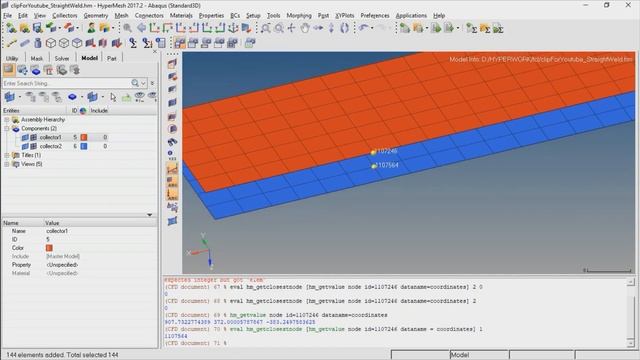Screen dimensions: 640x360
Task: Toggle collector1 geometry visibility icon
Action: point(25,138)
